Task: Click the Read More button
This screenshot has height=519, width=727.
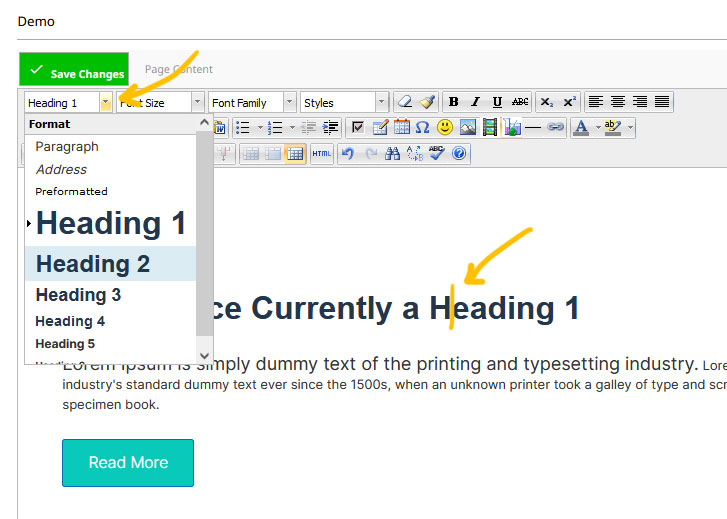Action: pyautogui.click(x=128, y=463)
